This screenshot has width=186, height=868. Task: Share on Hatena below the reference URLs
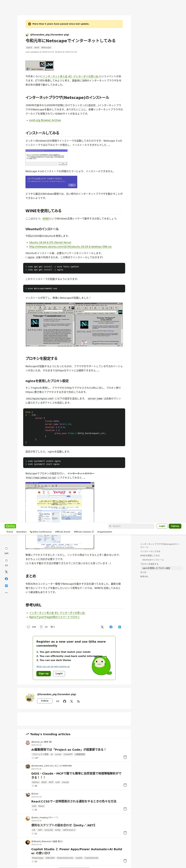tap(120, 627)
